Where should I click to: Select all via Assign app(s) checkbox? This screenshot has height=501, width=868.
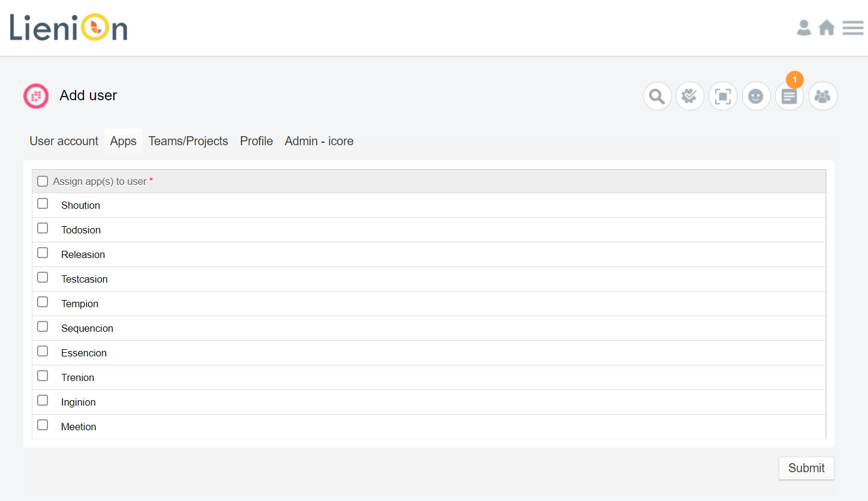(x=43, y=181)
